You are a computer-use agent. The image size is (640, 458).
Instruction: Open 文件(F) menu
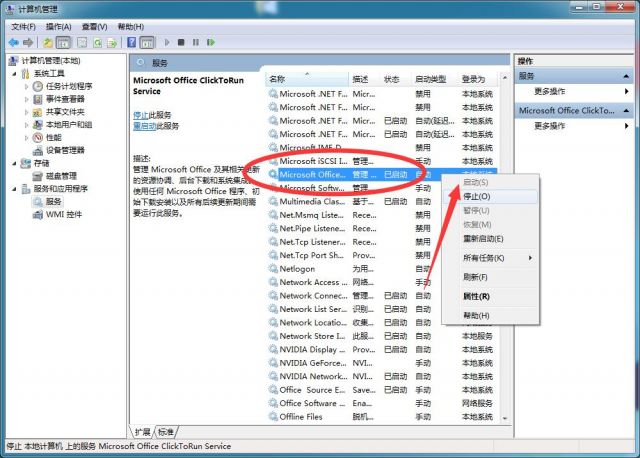click(x=23, y=27)
